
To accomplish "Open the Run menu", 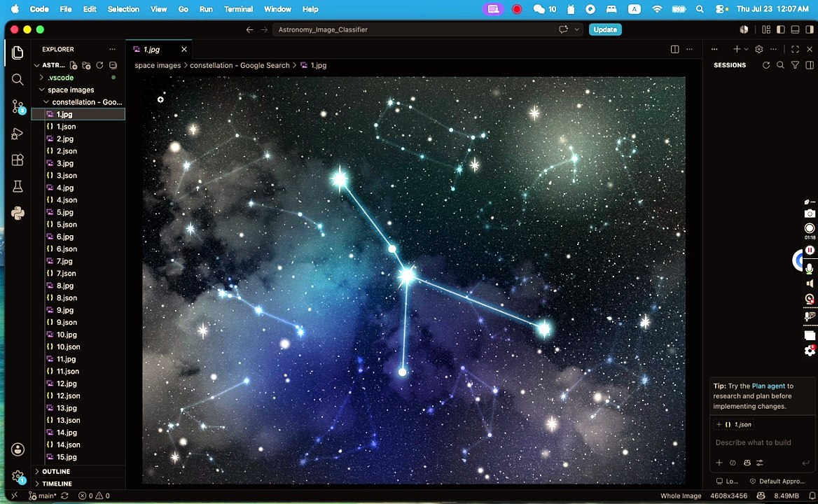I will [206, 9].
